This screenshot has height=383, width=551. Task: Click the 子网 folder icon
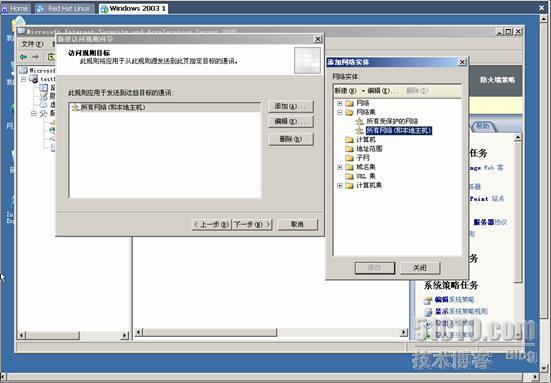pos(349,158)
